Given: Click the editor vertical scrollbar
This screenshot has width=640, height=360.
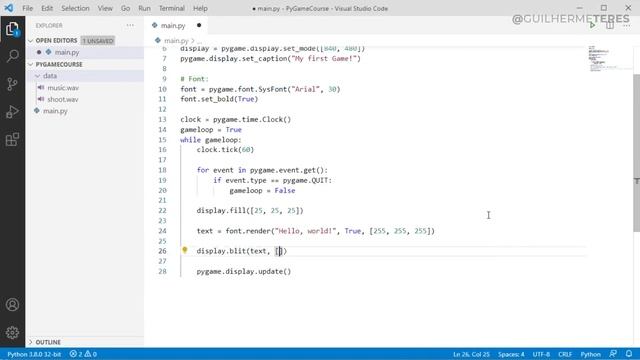Looking at the screenshot, I should 636,153.
